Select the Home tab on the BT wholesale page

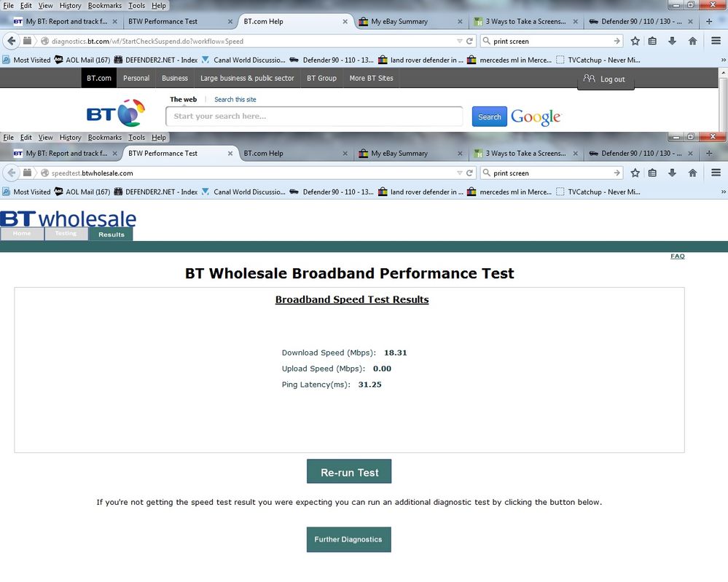click(22, 234)
